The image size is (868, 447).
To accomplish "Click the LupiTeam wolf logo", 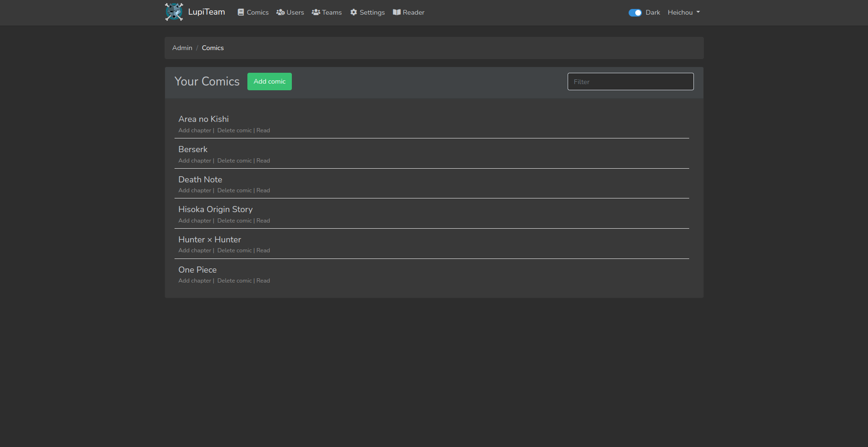I will coord(174,12).
